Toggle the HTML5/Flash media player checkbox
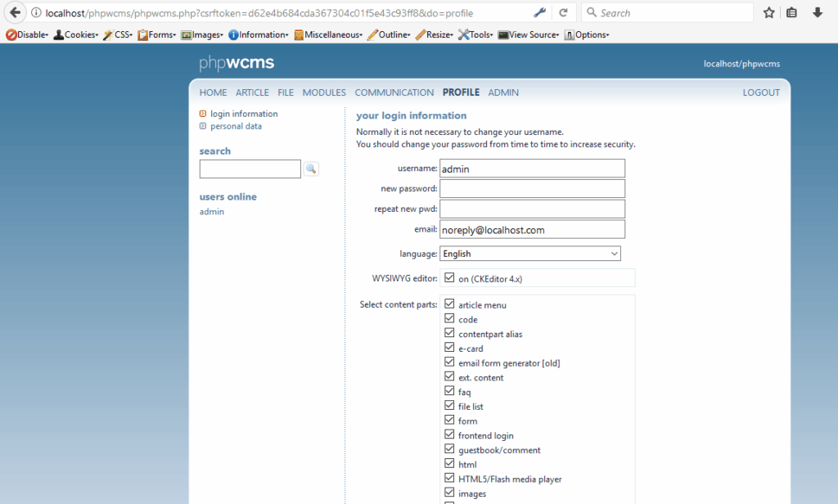This screenshot has width=838, height=504. tap(449, 478)
